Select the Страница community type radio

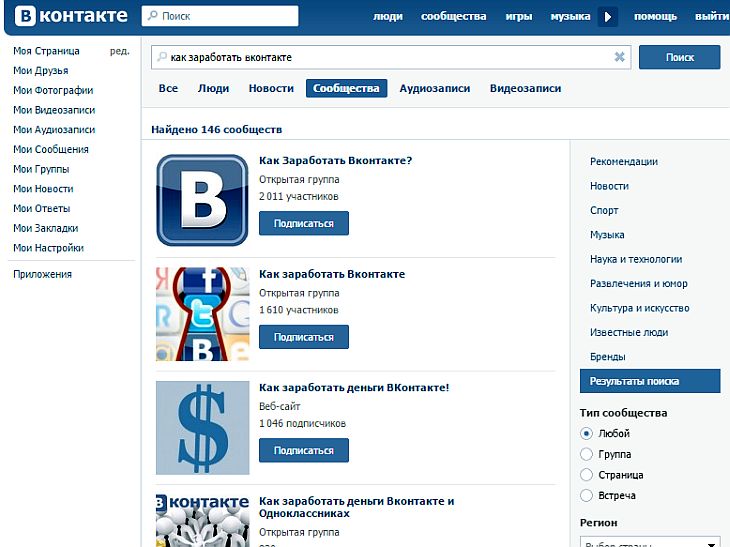pos(587,475)
